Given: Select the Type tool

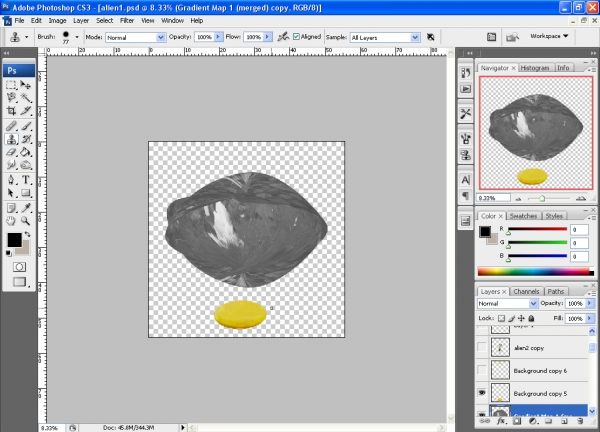Looking at the screenshot, I should point(26,179).
